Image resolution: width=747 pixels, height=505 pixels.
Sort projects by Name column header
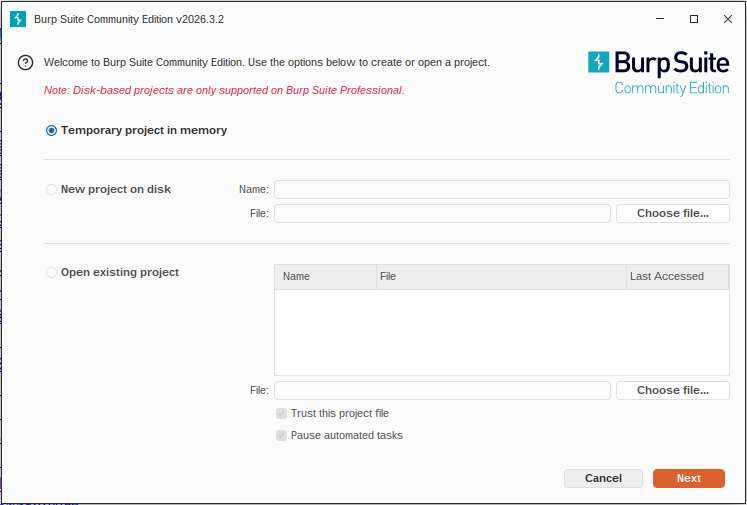pos(325,277)
